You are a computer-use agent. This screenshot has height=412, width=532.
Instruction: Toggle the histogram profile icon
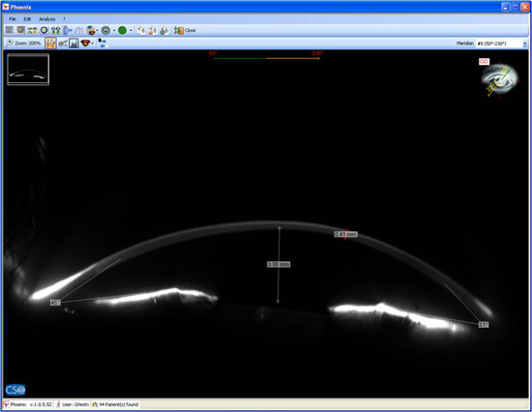point(74,44)
